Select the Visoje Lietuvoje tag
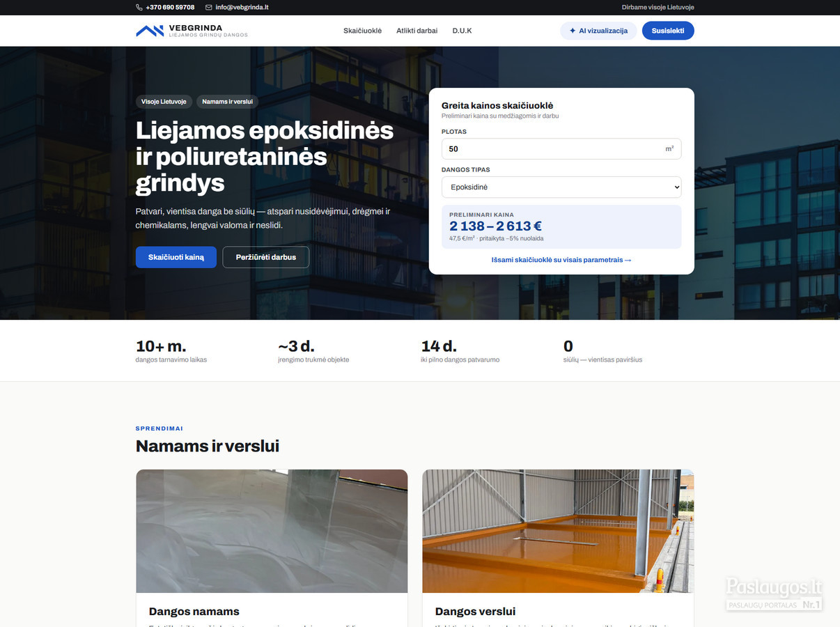This screenshot has width=840, height=627. tap(164, 102)
